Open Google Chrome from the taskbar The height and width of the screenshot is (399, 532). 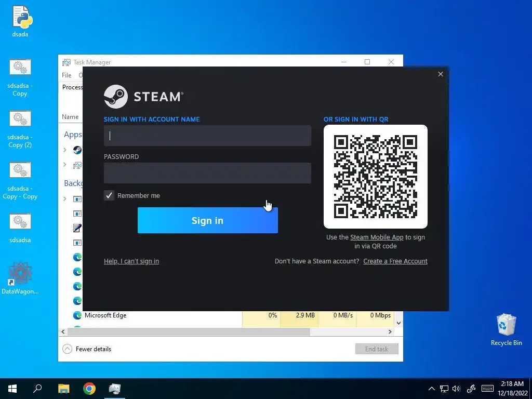point(89,389)
